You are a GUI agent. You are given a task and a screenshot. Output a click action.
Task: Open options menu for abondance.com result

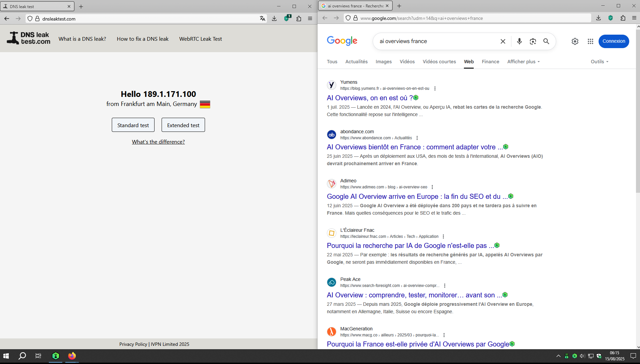tap(417, 138)
